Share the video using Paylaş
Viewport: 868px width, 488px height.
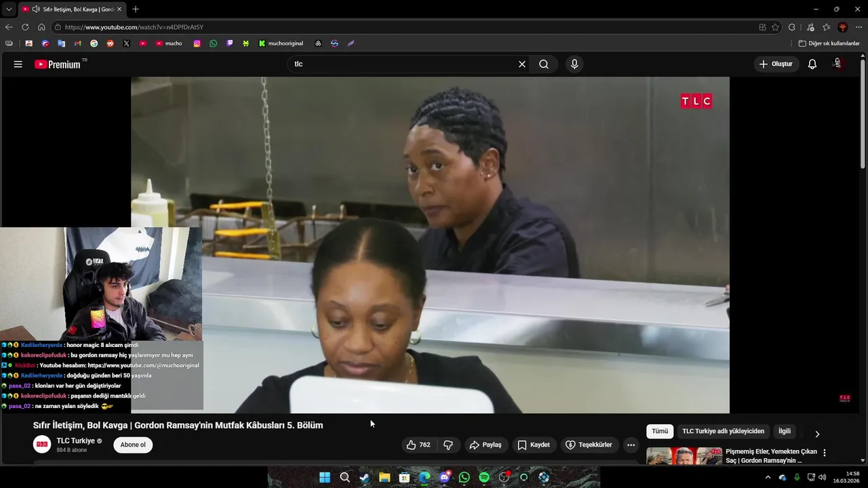486,445
